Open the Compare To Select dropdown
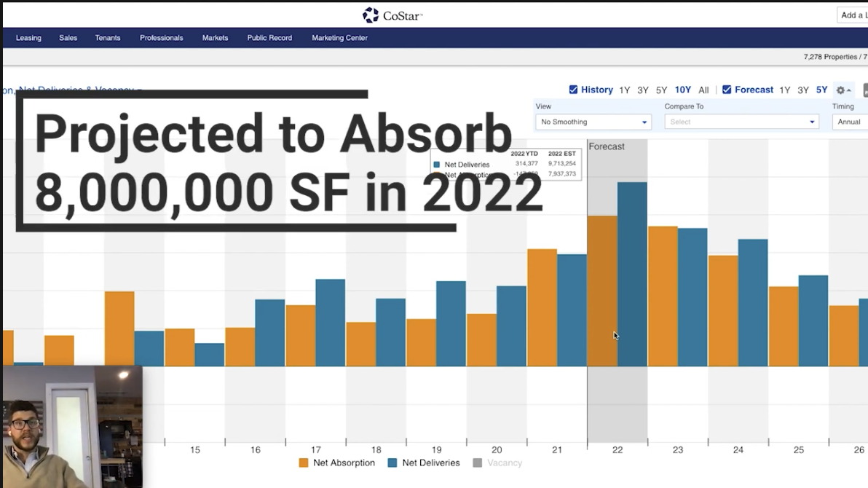The image size is (868, 488). point(741,122)
